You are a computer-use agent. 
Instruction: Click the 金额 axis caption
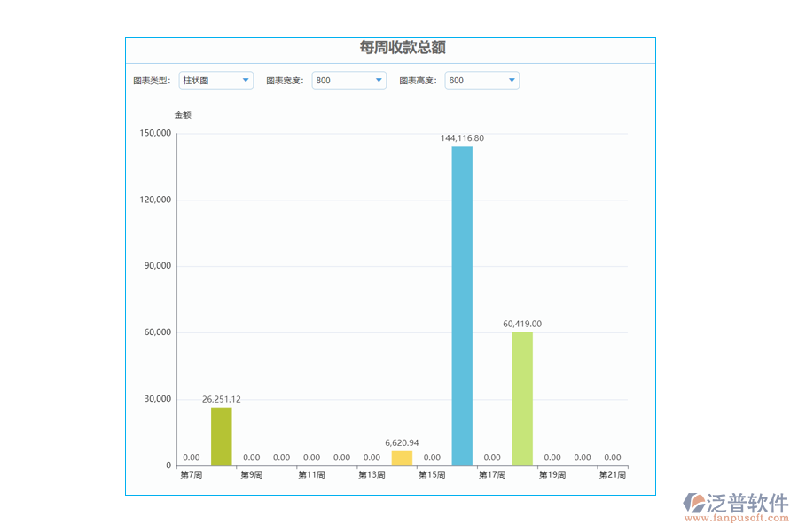pos(183,114)
